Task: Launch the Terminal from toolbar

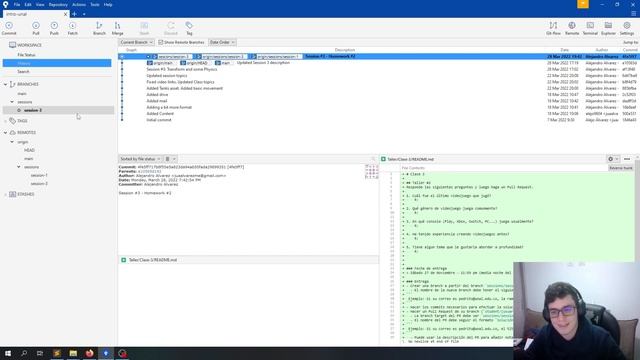Action: pos(590,28)
